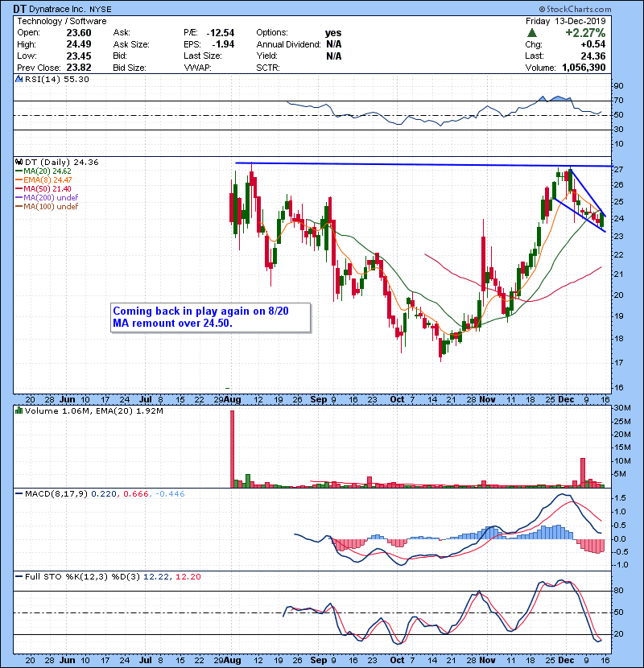Click the Aug label on price chart axis
This screenshot has width=644, height=668.
pyautogui.click(x=233, y=400)
